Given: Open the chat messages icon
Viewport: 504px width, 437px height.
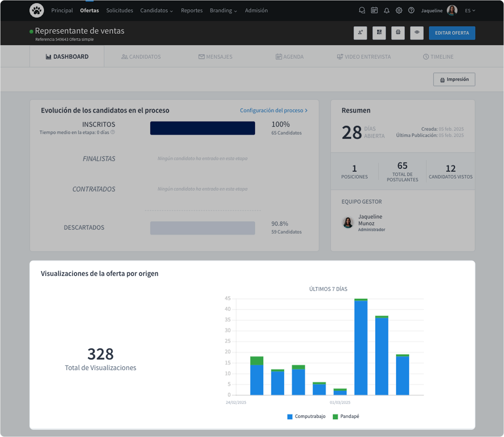Looking at the screenshot, I should pyautogui.click(x=362, y=10).
